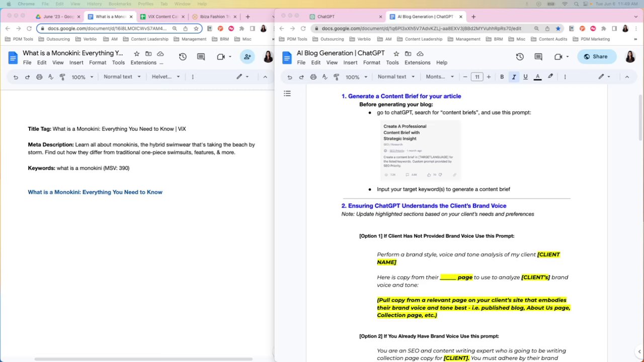Open Insert menu in the Monokini doc
644x362 pixels.
pos(76,63)
